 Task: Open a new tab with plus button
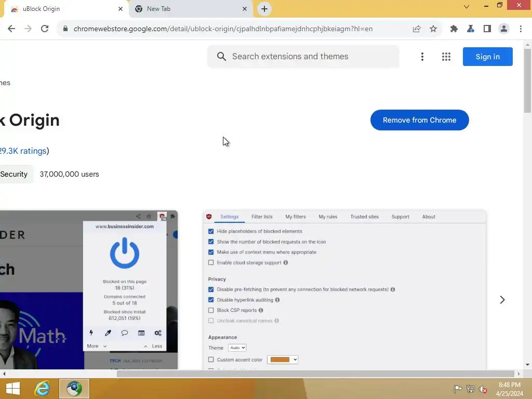click(264, 9)
